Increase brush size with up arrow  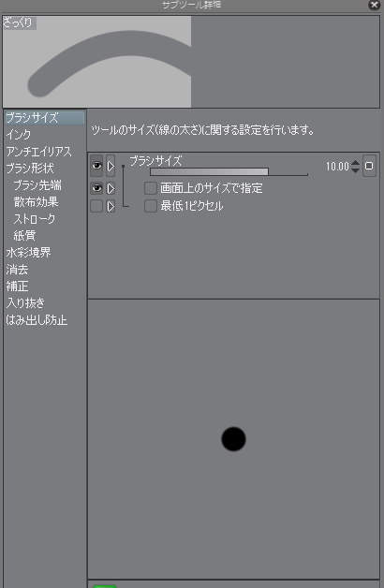pyautogui.click(x=355, y=163)
